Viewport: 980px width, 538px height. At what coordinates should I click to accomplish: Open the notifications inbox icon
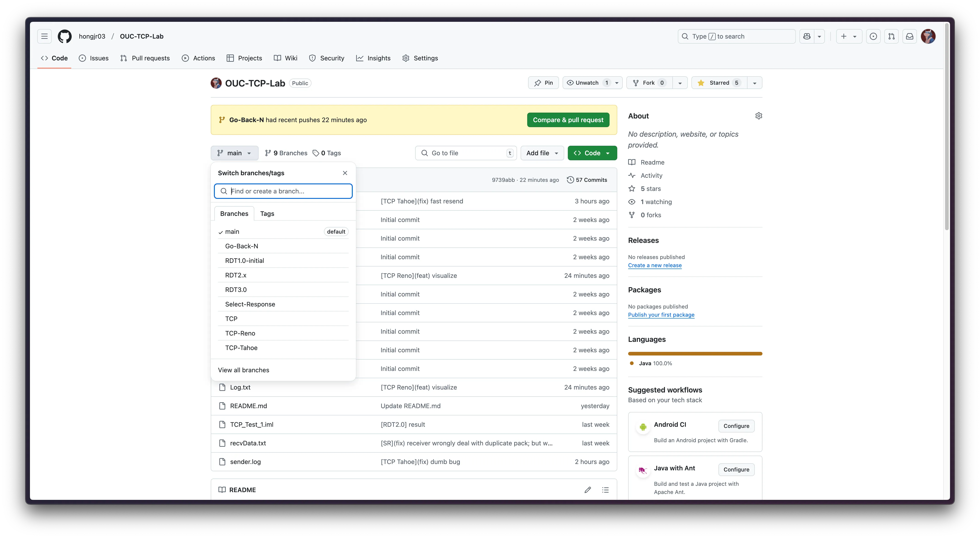coord(910,36)
